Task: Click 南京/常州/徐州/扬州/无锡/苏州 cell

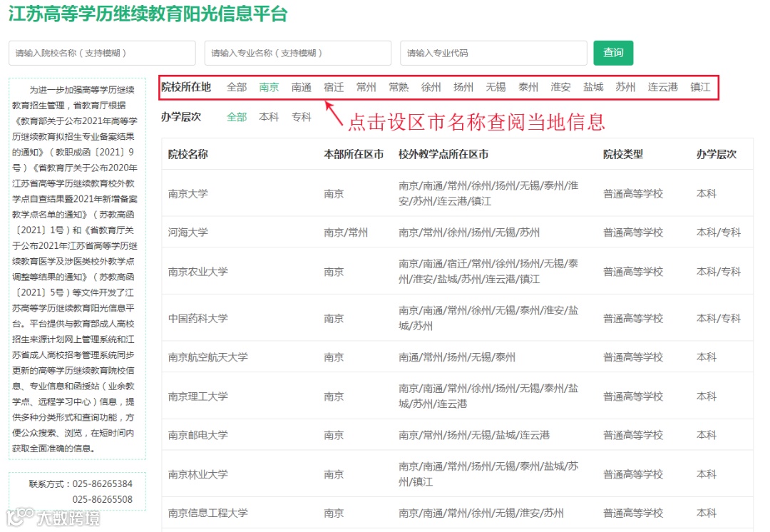Action: (469, 232)
